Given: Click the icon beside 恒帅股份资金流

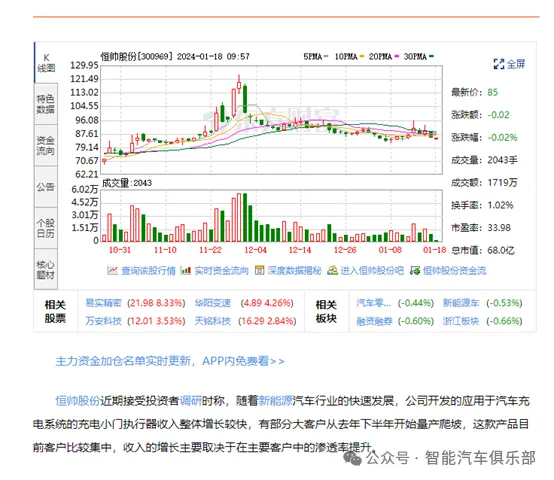Looking at the screenshot, I should [415, 271].
